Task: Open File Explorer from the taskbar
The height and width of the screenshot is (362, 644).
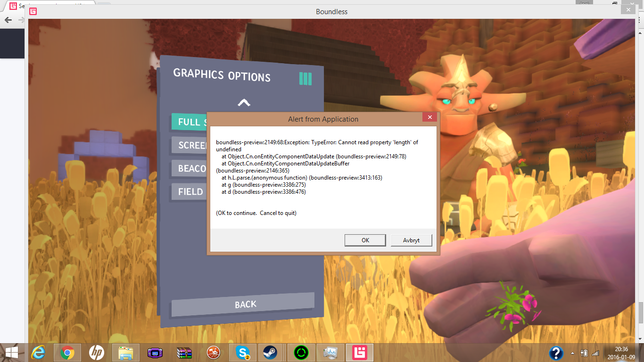Action: pyautogui.click(x=126, y=353)
